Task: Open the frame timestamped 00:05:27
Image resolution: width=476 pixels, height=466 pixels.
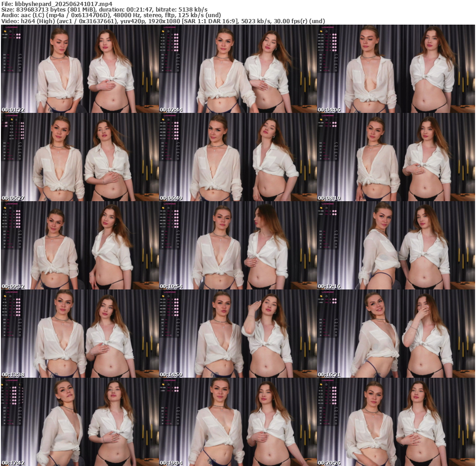Action: click(79, 157)
